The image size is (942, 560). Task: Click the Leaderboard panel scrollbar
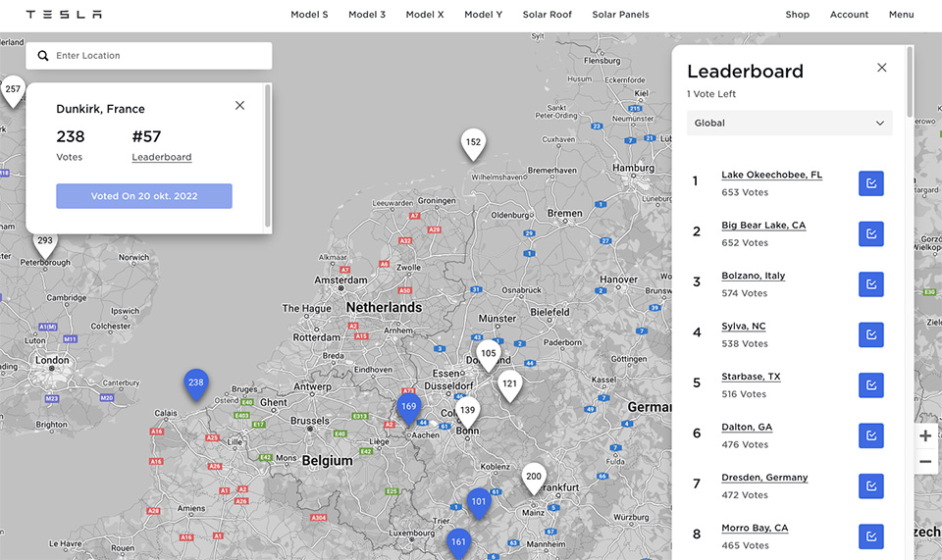(910, 82)
